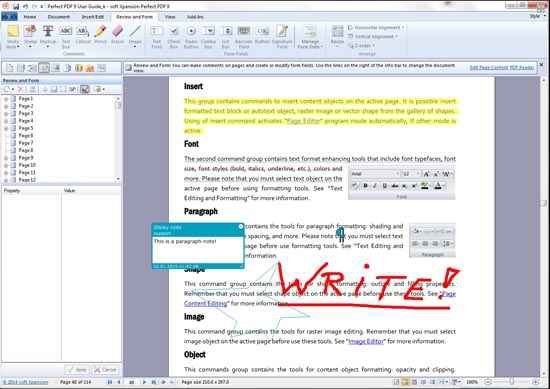550x389 pixels.
Task: Expand Page 3 tree node
Action: click(x=6, y=114)
